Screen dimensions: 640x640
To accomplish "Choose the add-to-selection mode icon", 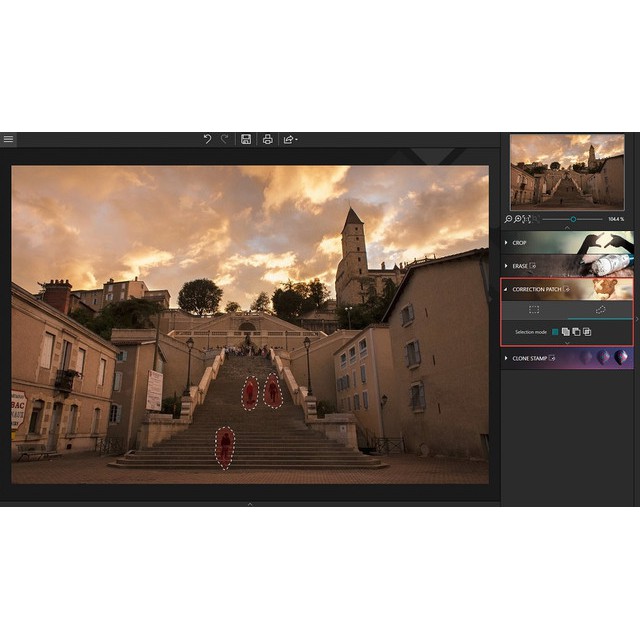I will pos(566,332).
